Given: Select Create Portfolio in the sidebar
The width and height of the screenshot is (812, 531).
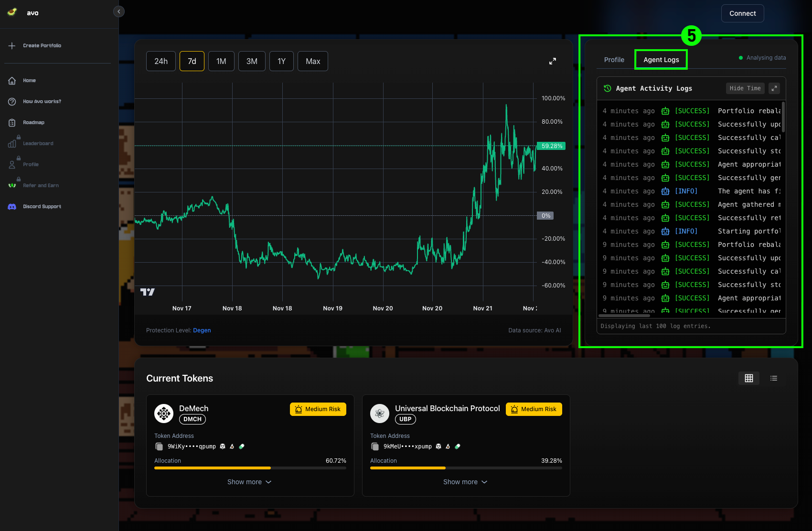Looking at the screenshot, I should [42, 45].
